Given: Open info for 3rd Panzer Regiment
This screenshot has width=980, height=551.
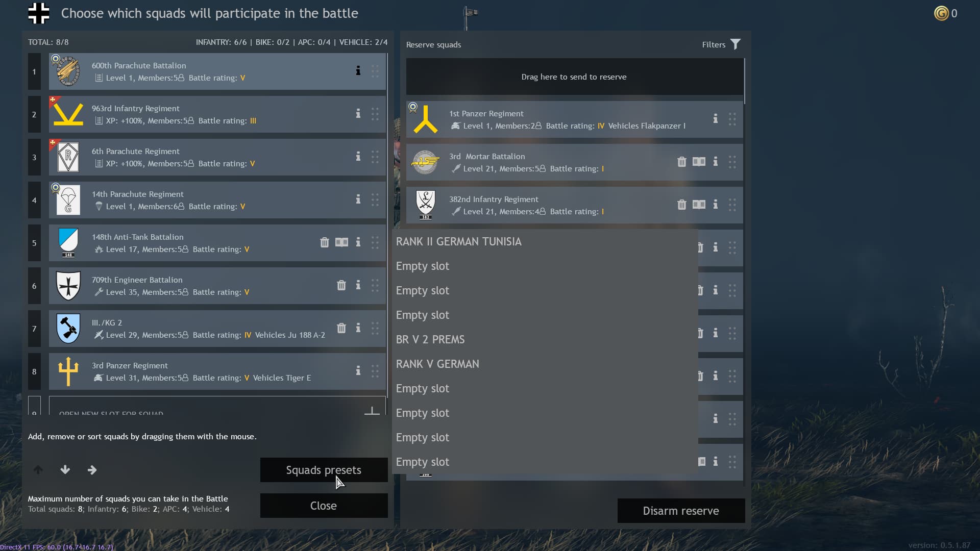Looking at the screenshot, I should [x=358, y=371].
